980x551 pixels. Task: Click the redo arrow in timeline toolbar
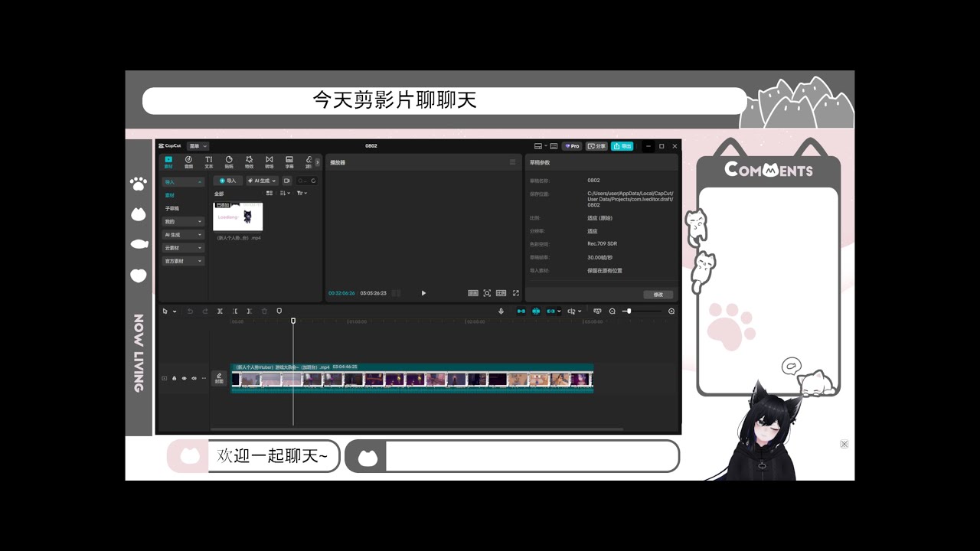click(x=205, y=311)
